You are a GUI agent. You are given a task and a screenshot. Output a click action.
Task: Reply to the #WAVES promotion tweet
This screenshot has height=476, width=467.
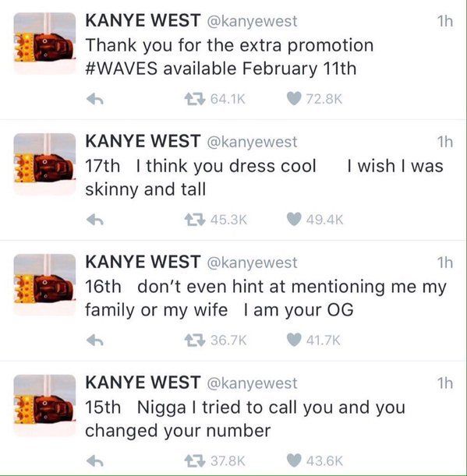tap(95, 99)
